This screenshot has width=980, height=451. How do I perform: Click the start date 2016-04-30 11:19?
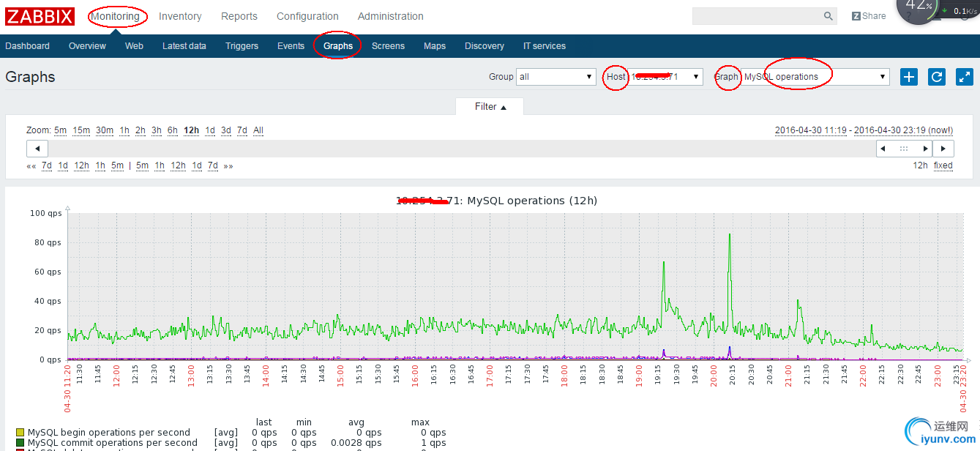(x=812, y=130)
